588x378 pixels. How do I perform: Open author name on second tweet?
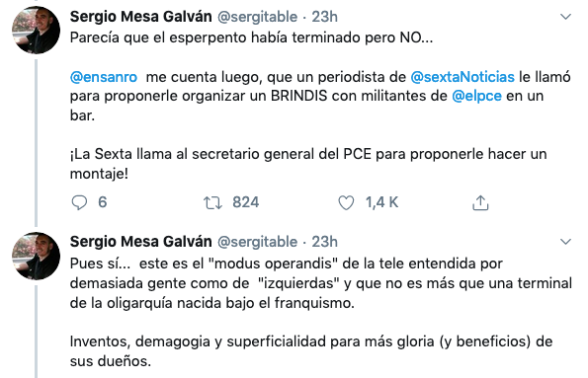click(141, 242)
